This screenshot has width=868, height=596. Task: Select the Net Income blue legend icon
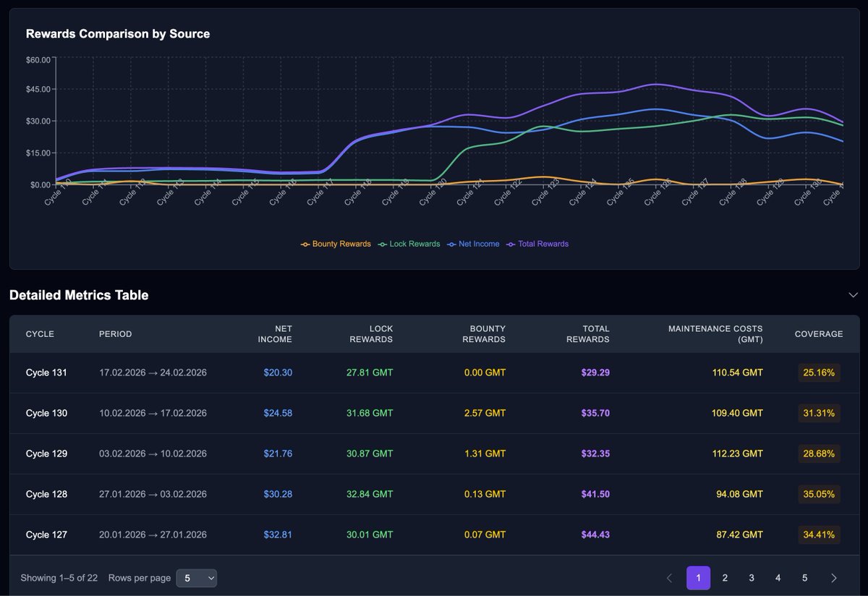point(453,244)
